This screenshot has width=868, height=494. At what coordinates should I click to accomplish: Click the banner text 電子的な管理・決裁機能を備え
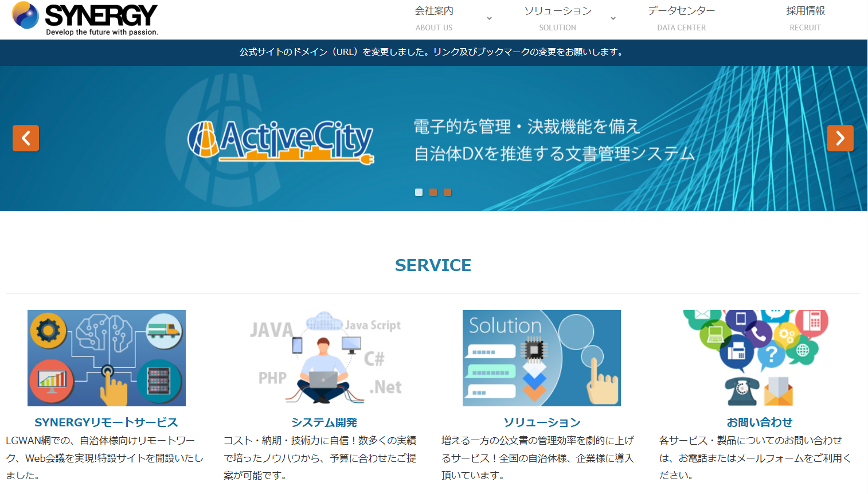tap(527, 127)
